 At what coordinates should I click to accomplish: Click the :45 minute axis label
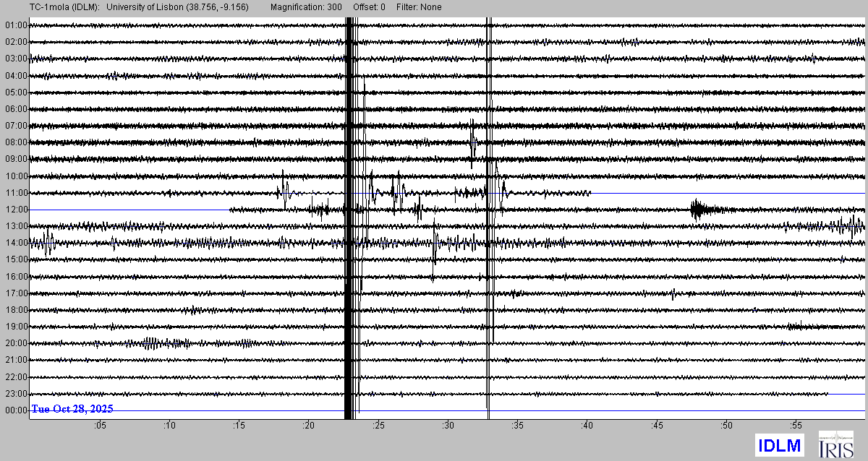pos(656,426)
